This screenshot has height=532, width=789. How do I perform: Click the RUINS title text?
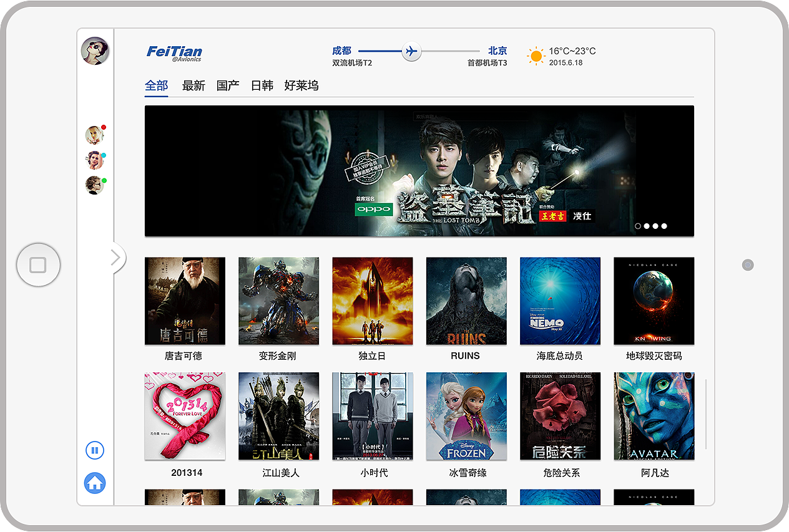coord(465,356)
